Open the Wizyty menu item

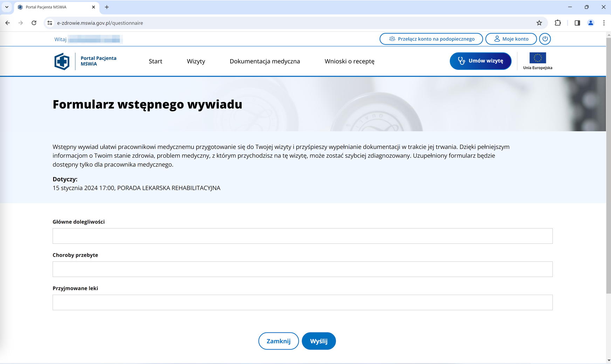click(x=196, y=61)
